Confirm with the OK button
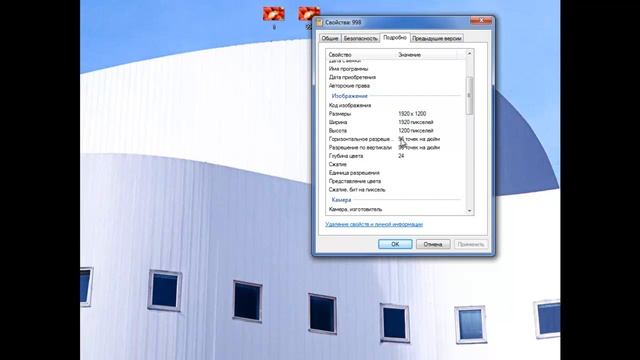The image size is (640, 360). [x=395, y=244]
